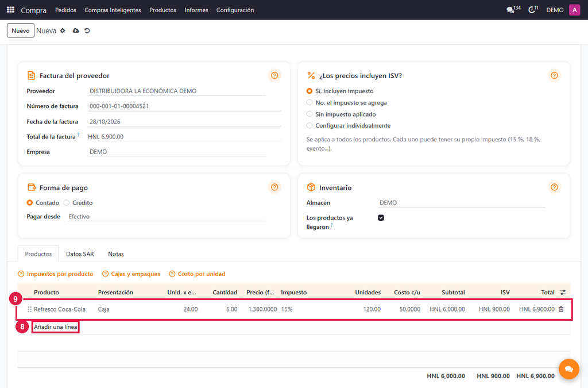Open the Compras Inteligentes menu
Screen dimensions: 588x388
point(113,10)
